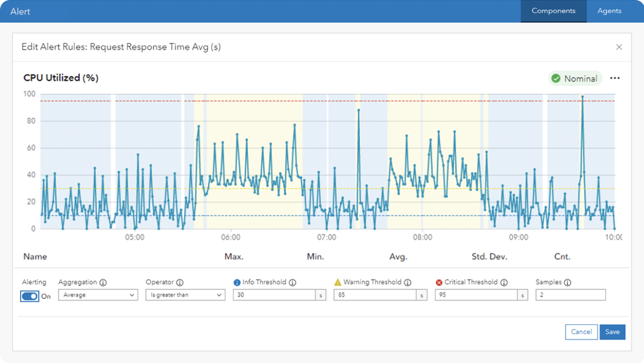The height and width of the screenshot is (363, 644).
Task: Open the three-dot chart options menu
Action: (x=615, y=78)
